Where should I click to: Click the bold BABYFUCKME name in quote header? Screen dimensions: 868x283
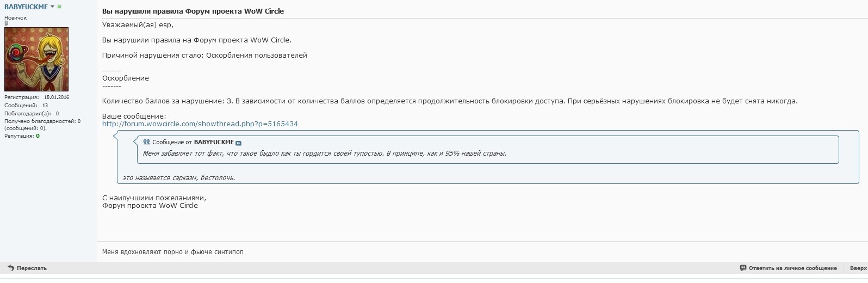point(214,142)
